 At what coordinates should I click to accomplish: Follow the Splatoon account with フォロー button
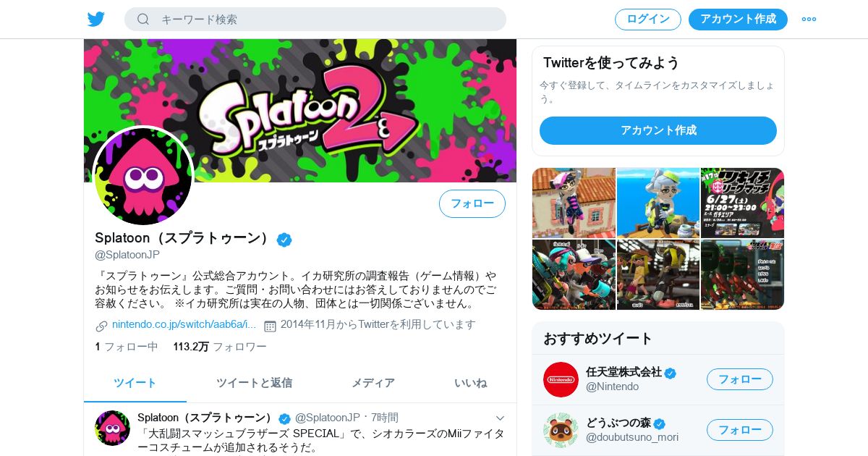click(x=472, y=203)
